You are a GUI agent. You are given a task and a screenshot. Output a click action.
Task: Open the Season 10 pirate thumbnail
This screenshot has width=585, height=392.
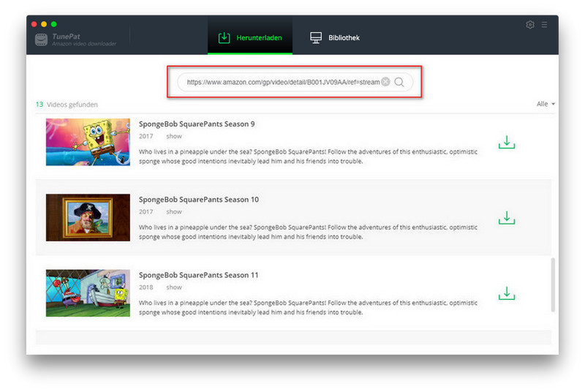[x=88, y=217]
